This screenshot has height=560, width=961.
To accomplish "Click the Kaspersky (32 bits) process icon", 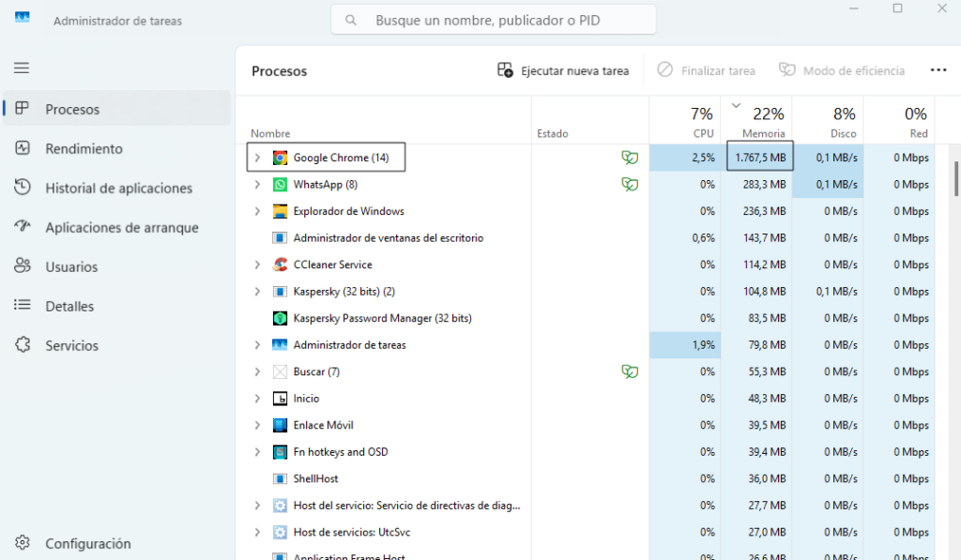I will coord(280,292).
